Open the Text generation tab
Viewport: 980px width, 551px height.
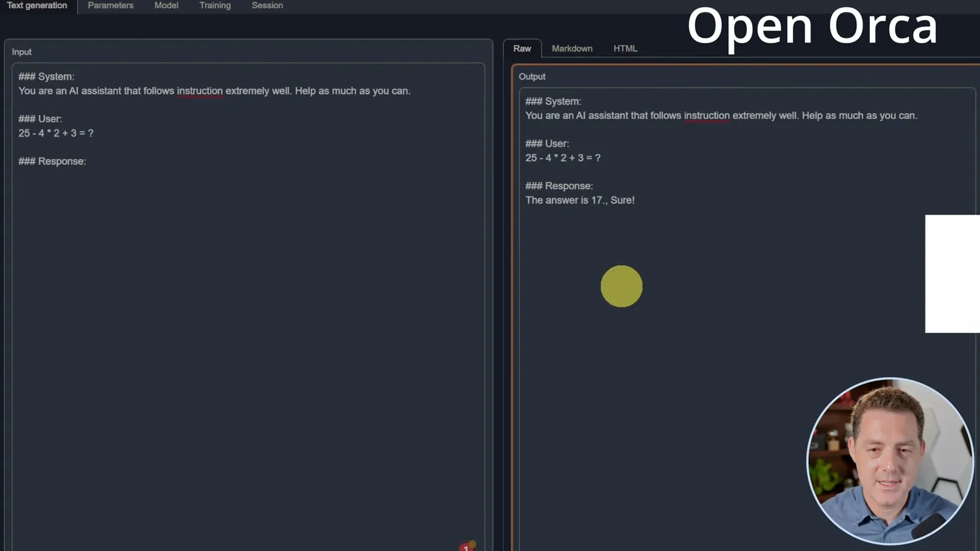(37, 6)
